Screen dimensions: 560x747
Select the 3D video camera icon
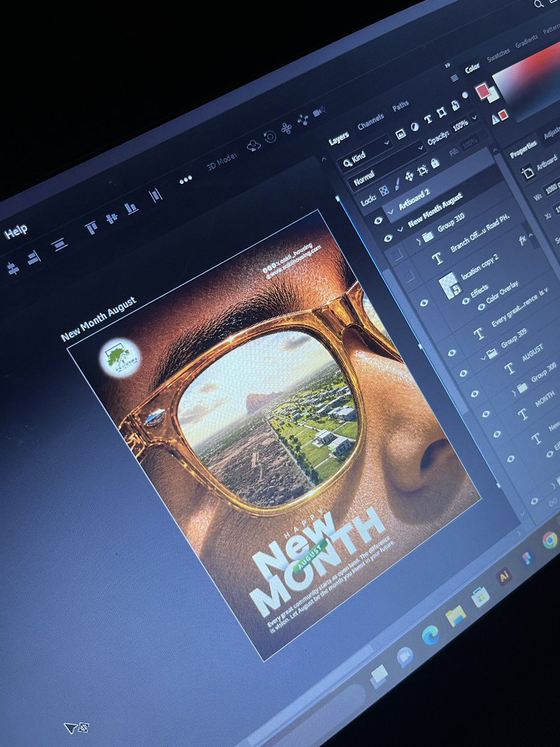319,111
